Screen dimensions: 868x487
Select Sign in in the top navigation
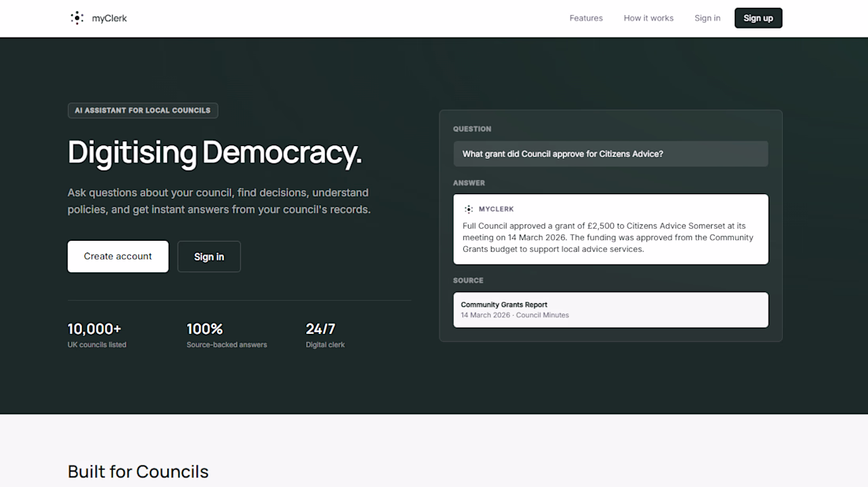707,18
